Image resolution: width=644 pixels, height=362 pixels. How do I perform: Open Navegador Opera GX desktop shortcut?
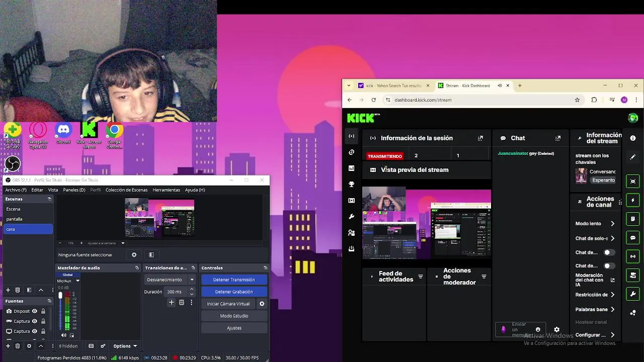pyautogui.click(x=38, y=136)
